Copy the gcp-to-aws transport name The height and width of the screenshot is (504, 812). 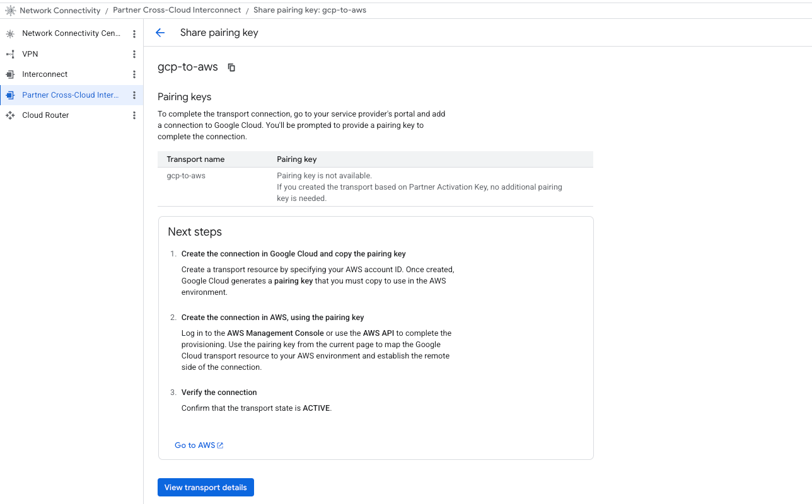231,67
